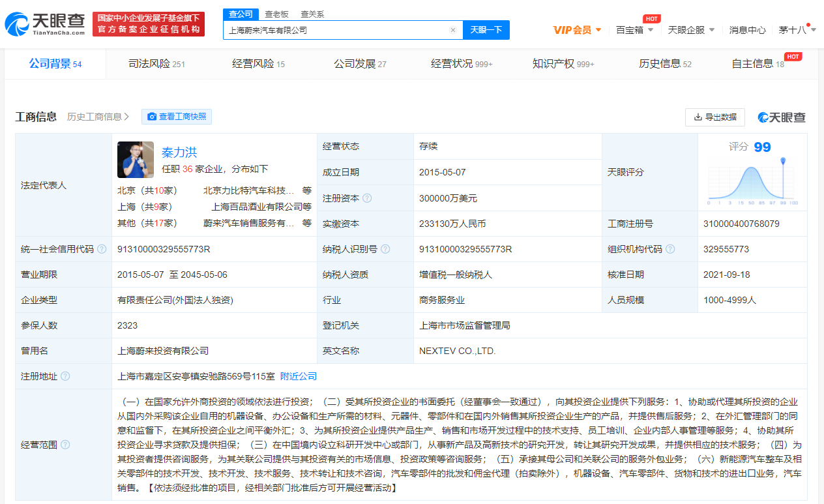Viewport: 824px width, 504px height.
Task: Click help icon beside 统一社会信用代码
Action: tap(102, 249)
